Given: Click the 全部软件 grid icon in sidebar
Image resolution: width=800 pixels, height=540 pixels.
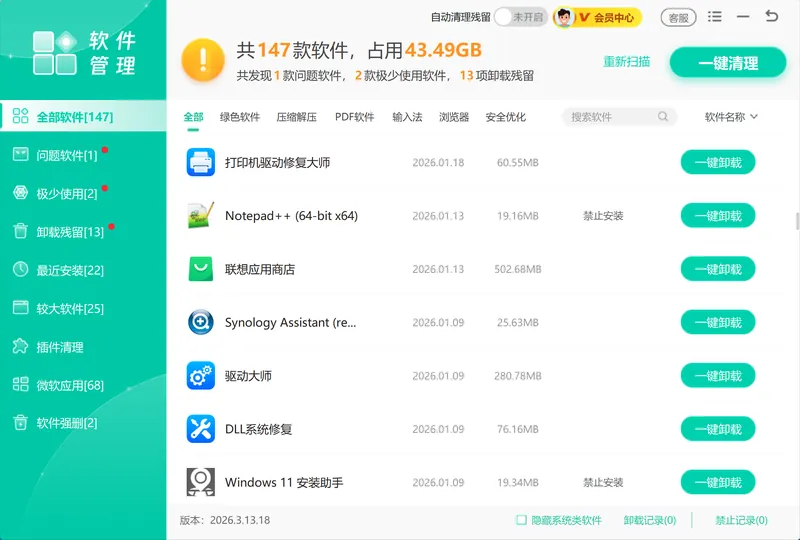Looking at the screenshot, I should click(x=20, y=116).
